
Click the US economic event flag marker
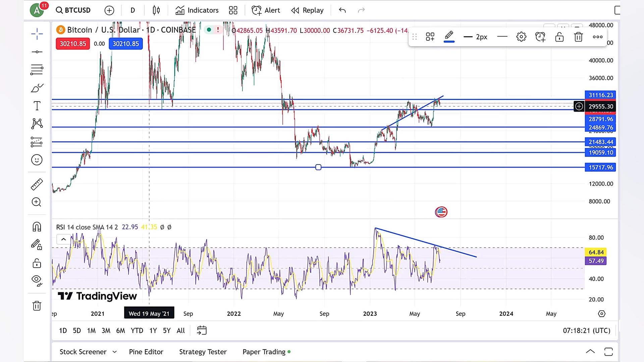[x=441, y=212]
